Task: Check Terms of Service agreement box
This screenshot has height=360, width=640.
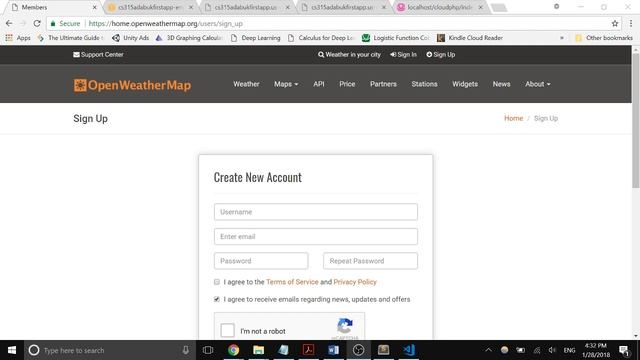Action: (x=217, y=282)
